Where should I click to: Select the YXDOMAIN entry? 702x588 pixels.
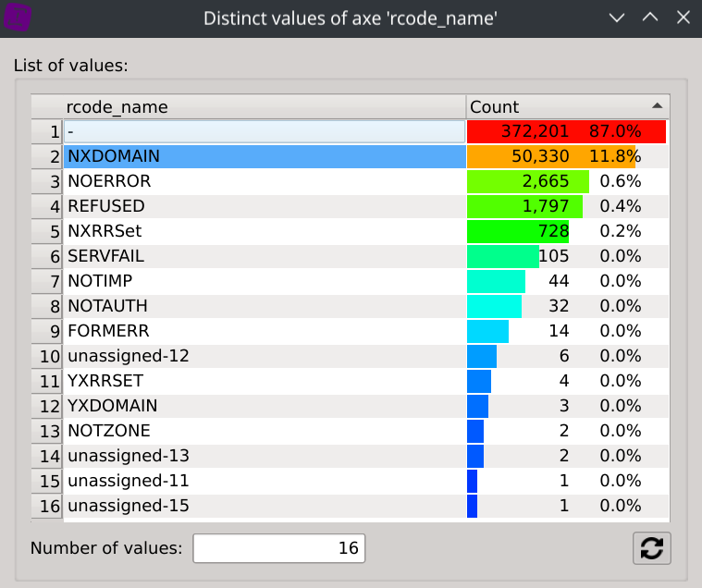pyautogui.click(x=112, y=406)
